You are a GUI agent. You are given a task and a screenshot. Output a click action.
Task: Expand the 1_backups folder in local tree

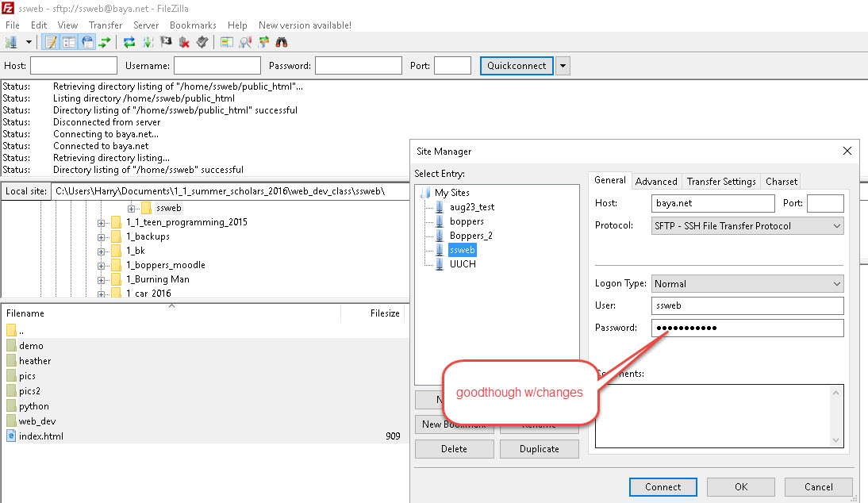(x=102, y=236)
